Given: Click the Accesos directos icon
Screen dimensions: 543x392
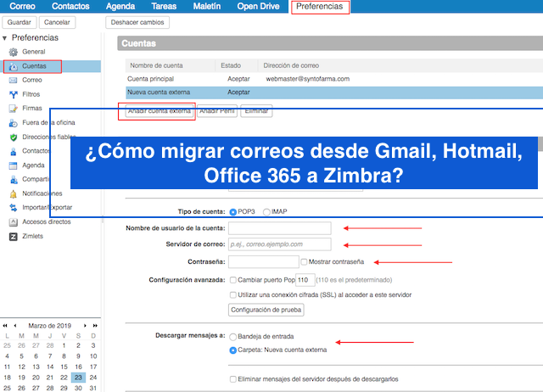Looking at the screenshot, I should 14,222.
